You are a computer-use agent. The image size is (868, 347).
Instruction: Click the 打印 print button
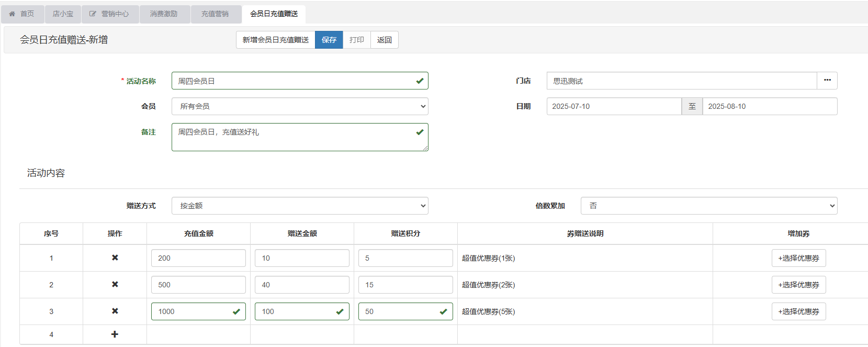(x=356, y=40)
